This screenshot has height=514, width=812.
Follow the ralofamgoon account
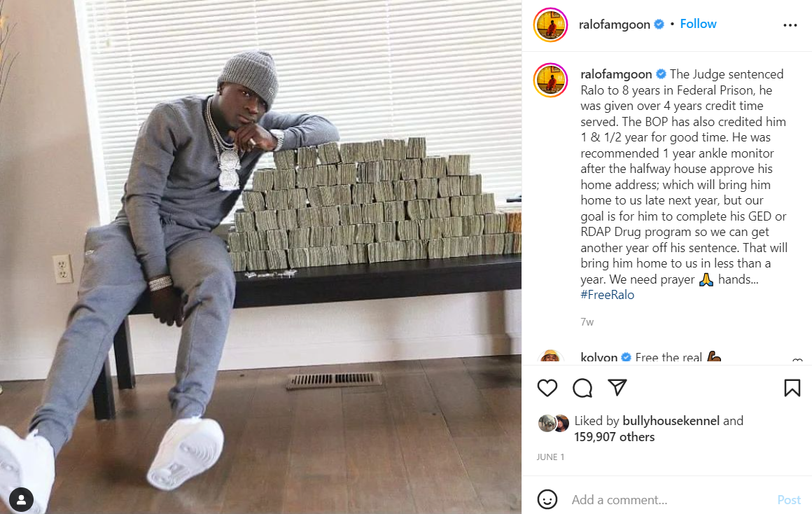[x=698, y=24]
